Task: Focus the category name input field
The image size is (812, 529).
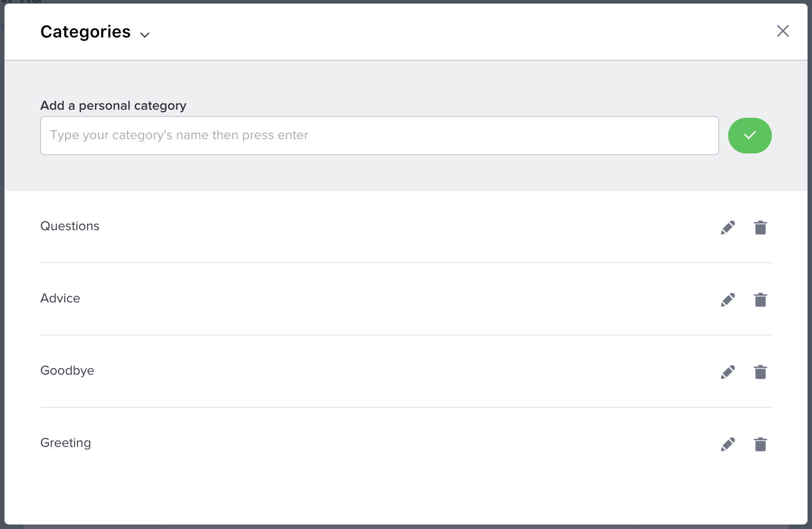Action: (379, 136)
